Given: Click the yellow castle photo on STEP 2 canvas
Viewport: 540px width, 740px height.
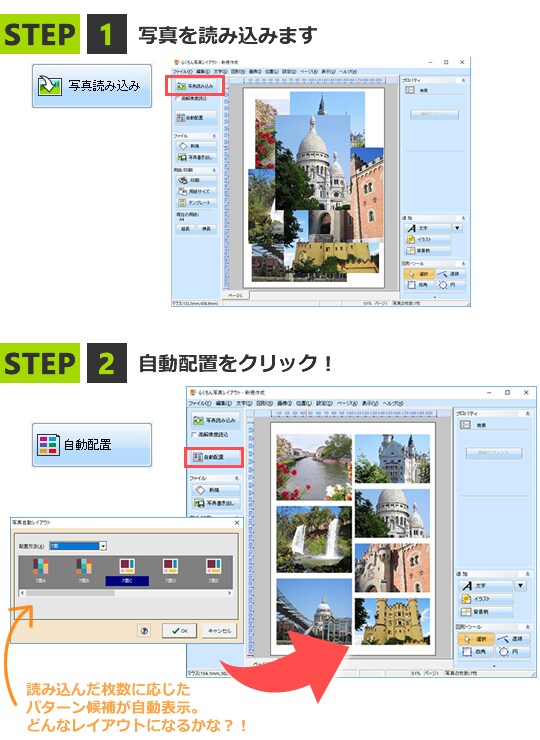Looking at the screenshot, I should point(392,621).
